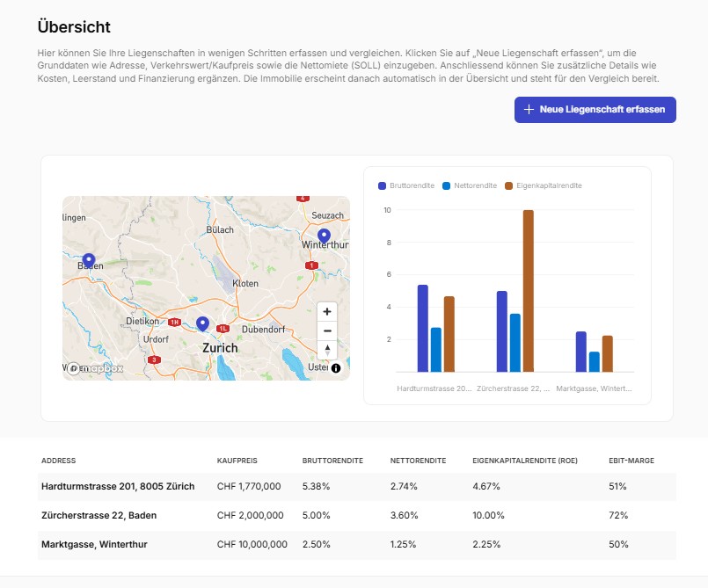Click the tallest brown bar for Zürcherstrasse
The width and height of the screenshot is (708, 588).
(x=528, y=290)
